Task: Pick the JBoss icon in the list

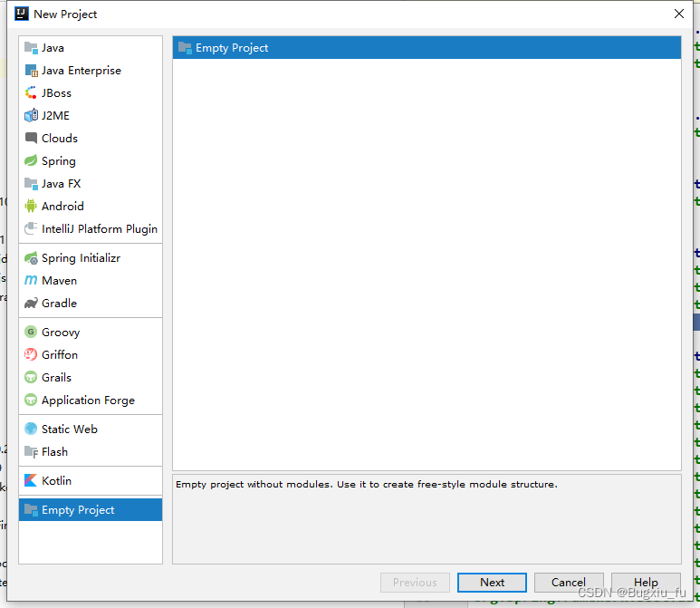Action: (x=31, y=93)
